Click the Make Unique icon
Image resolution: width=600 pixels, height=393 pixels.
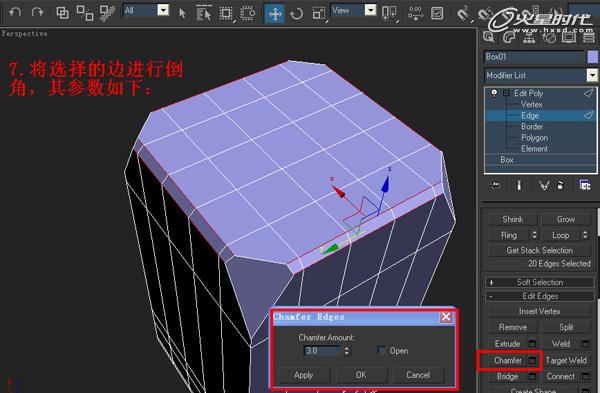(x=544, y=186)
